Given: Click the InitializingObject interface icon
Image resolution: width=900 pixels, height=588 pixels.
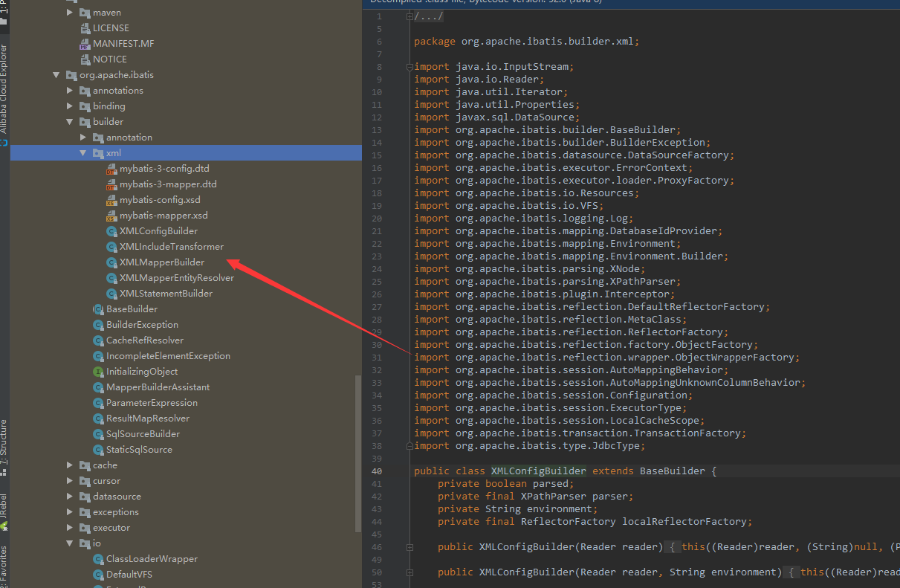Looking at the screenshot, I should (x=98, y=372).
